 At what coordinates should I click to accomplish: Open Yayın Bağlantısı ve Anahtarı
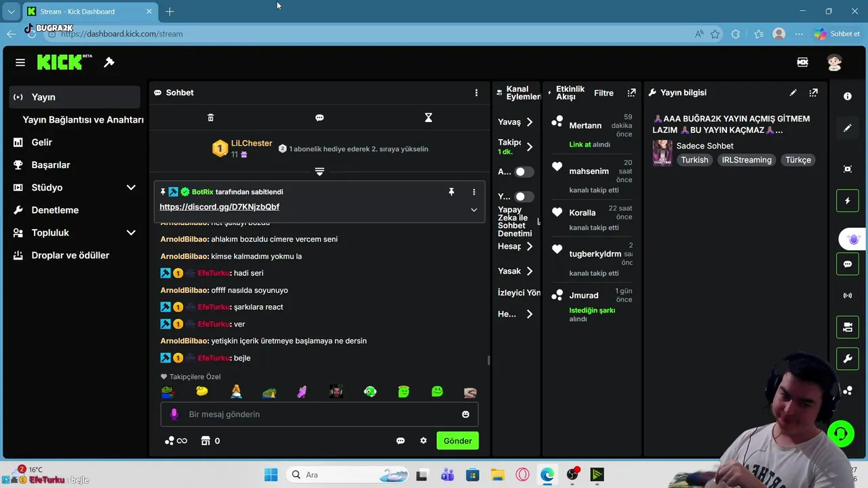(x=83, y=120)
